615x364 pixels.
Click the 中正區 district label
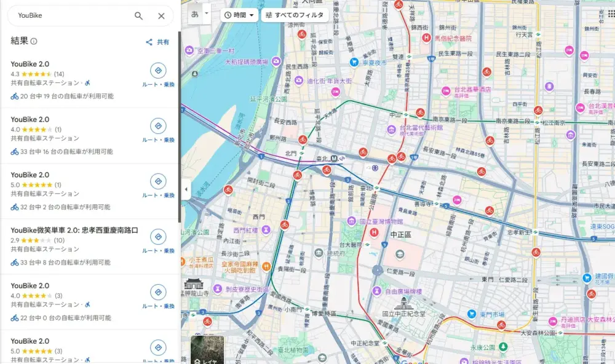[x=400, y=234]
